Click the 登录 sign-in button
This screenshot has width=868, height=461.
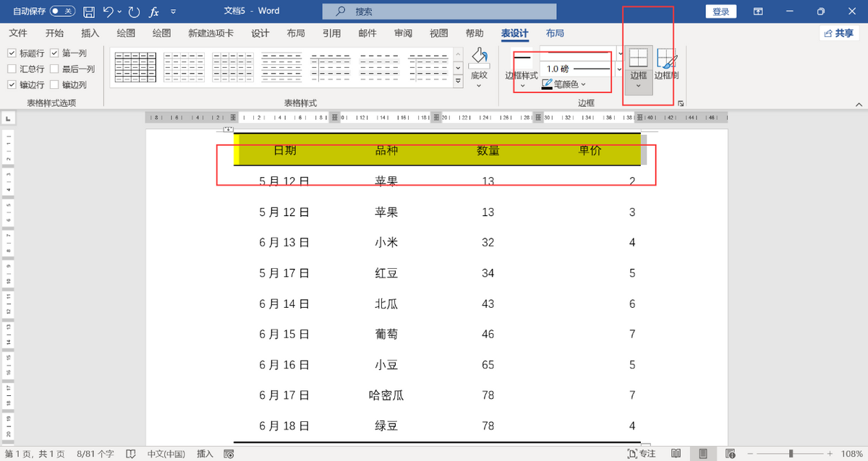pos(720,12)
